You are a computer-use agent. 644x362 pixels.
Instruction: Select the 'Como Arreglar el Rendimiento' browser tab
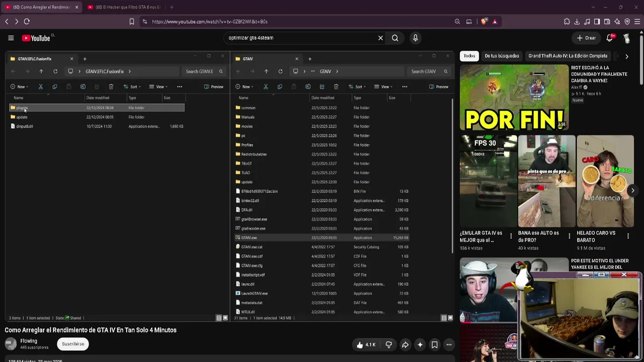point(42,7)
